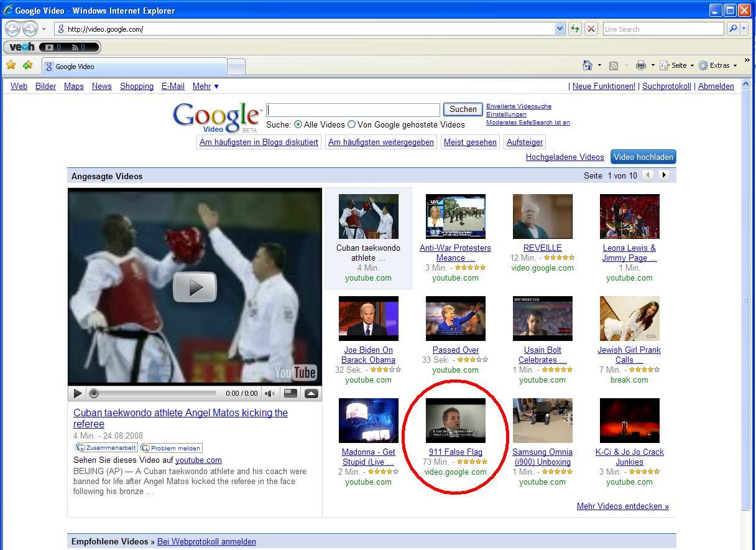The height and width of the screenshot is (550, 756).
Task: Open the 911 False Flag thumbnail
Action: [x=455, y=421]
